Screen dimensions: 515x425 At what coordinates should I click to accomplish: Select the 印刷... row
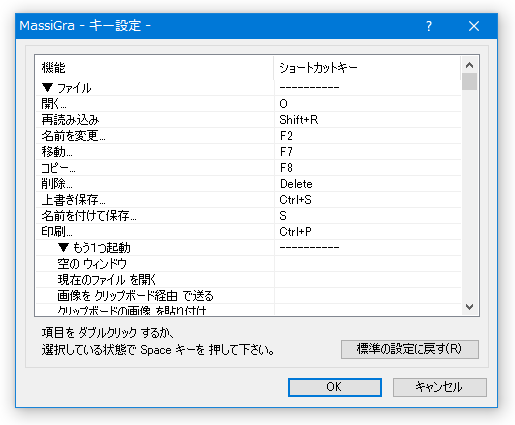pos(248,232)
